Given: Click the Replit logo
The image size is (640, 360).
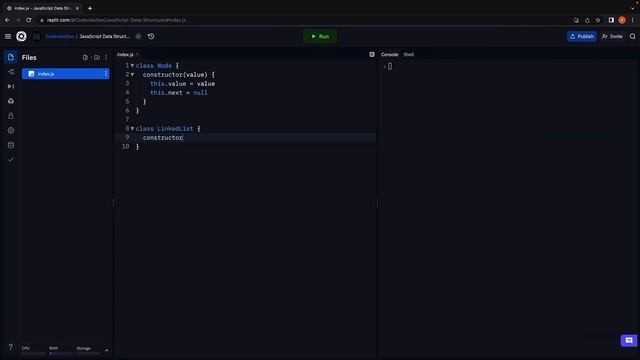Looking at the screenshot, I should pos(21,36).
